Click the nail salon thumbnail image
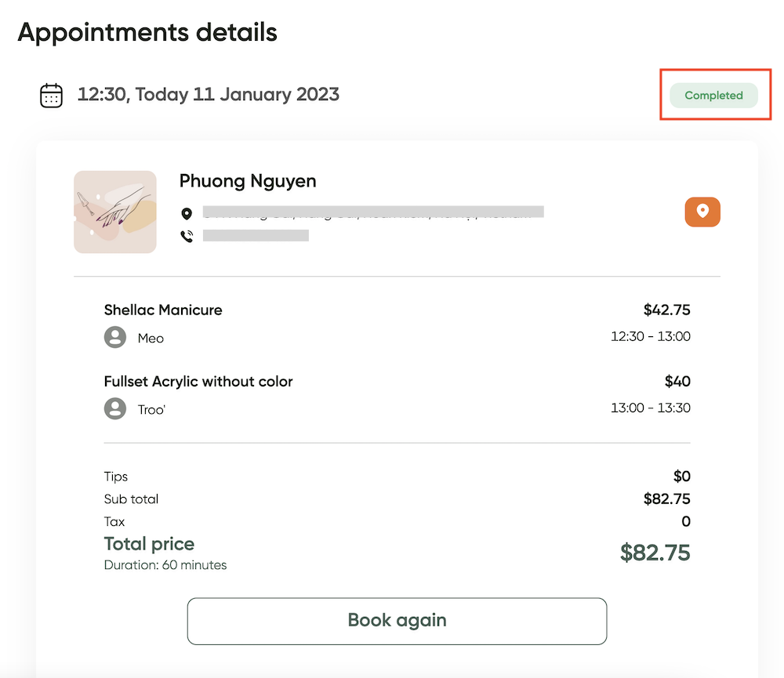Viewport: 784px width, 678px height. point(115,212)
